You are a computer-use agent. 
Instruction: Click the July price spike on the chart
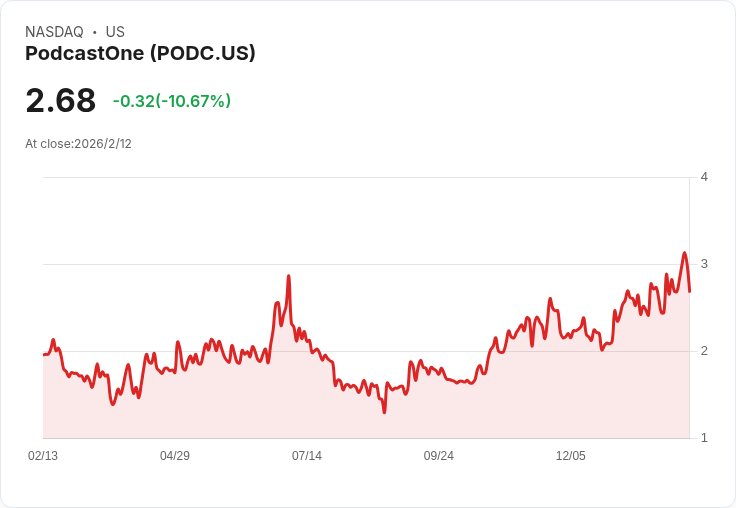(x=289, y=276)
